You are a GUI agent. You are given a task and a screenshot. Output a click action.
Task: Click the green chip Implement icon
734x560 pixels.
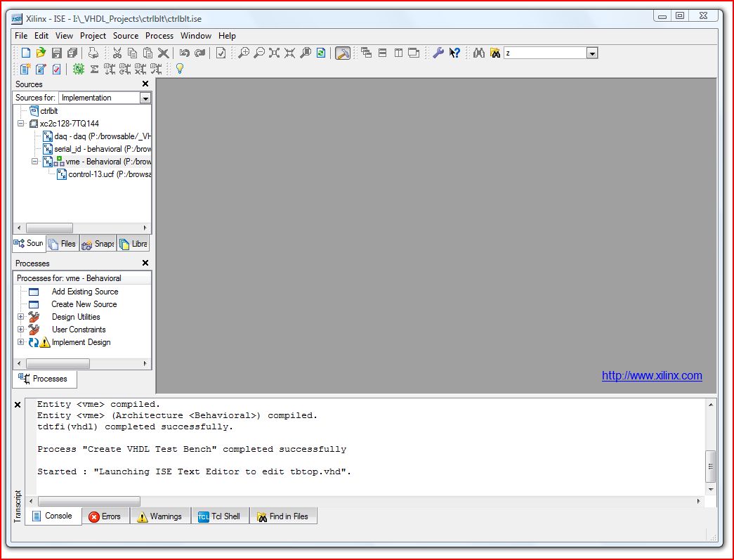78,70
